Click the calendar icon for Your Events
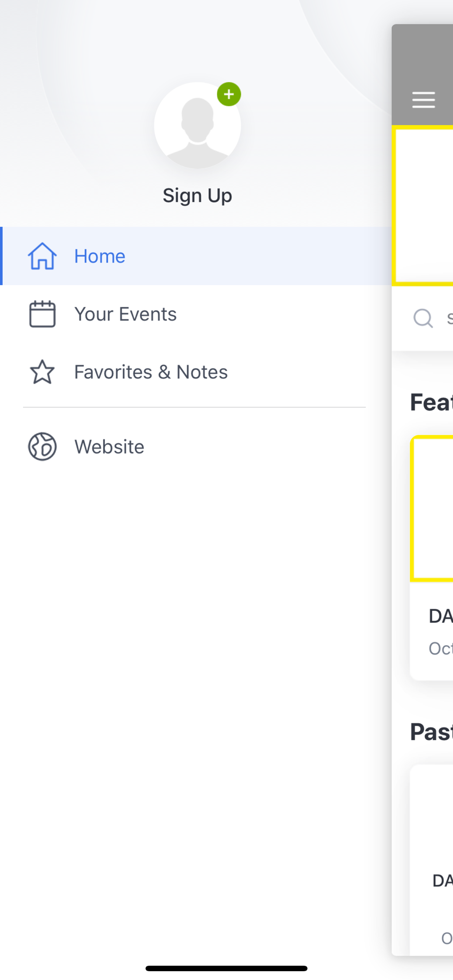453x980 pixels. tap(42, 314)
